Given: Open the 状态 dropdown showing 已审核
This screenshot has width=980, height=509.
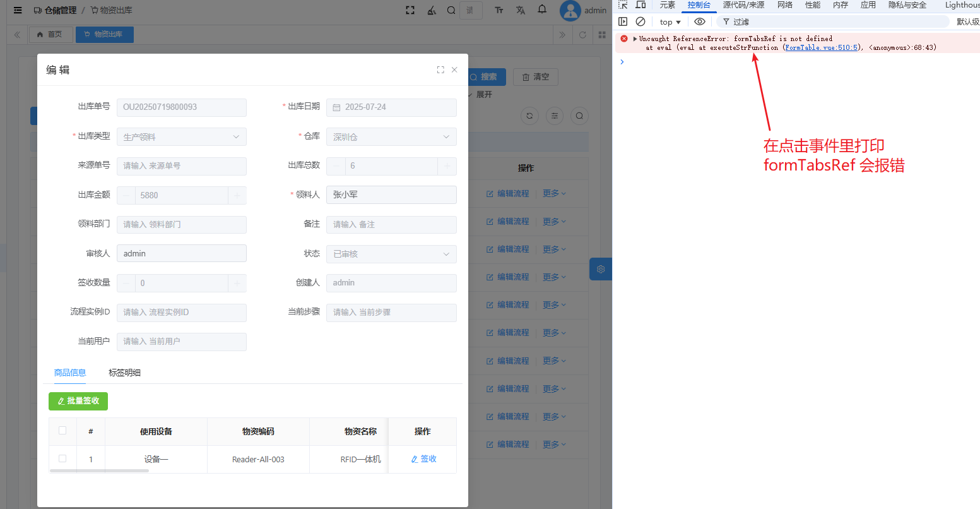Looking at the screenshot, I should [391, 254].
